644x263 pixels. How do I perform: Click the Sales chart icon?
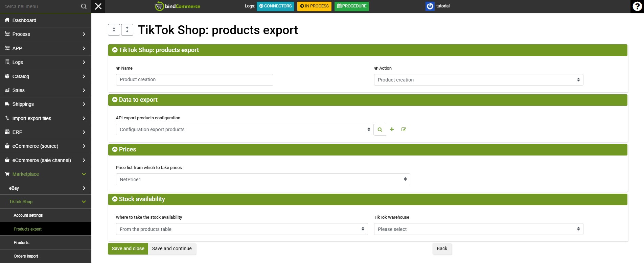(x=7, y=90)
